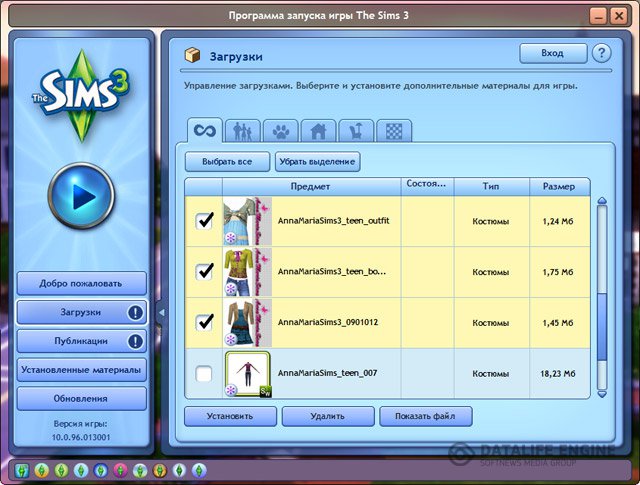The image size is (640, 485).
Task: Sort by the Размер column header
Action: [560, 187]
